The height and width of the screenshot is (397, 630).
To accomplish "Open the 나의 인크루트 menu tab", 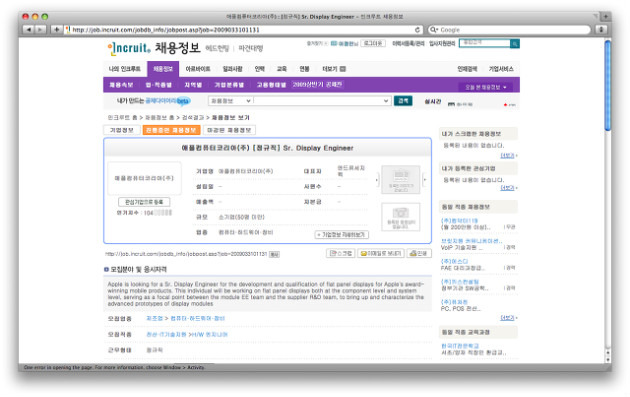I will 125,69.
